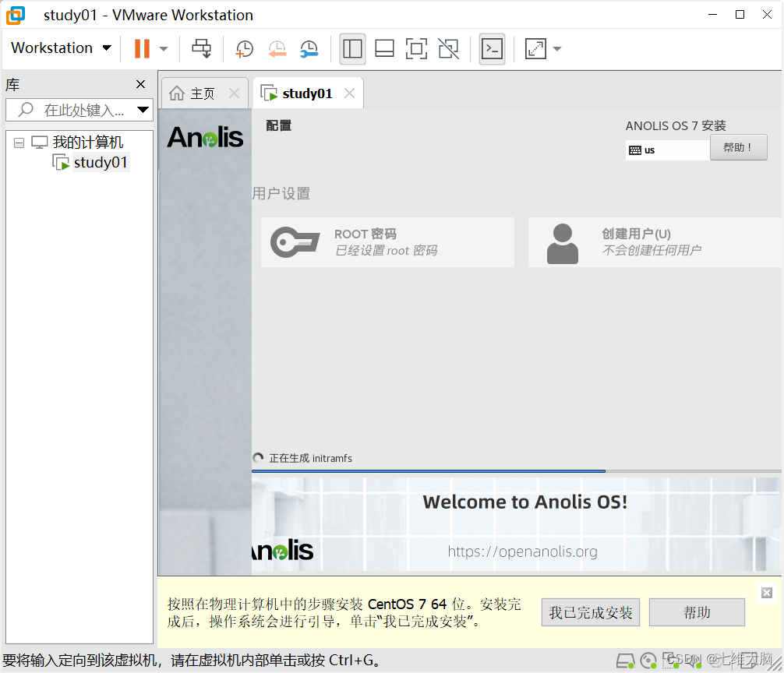
Task: Toggle the thumbnail bar view
Action: pos(384,48)
